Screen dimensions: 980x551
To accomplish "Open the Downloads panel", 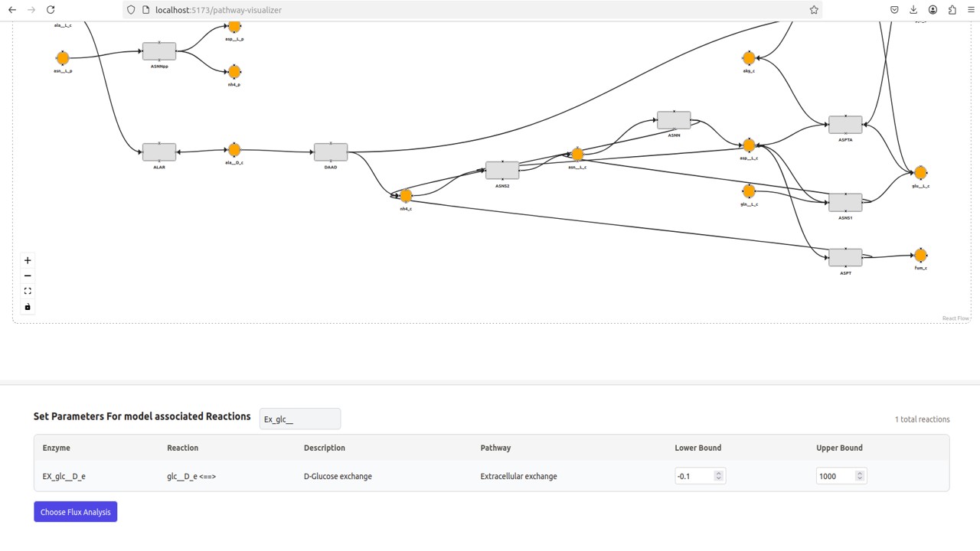I will pos(913,9).
